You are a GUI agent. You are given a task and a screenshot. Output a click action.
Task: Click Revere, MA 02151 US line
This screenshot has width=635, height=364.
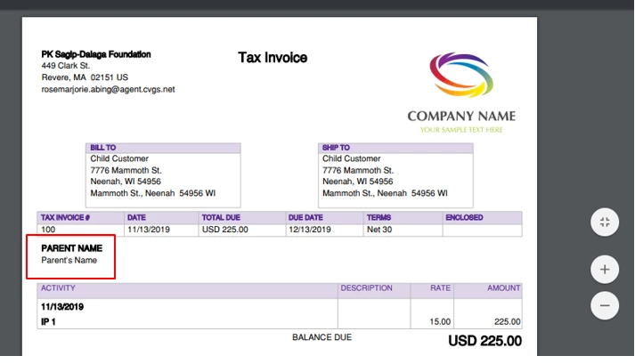[x=85, y=77]
